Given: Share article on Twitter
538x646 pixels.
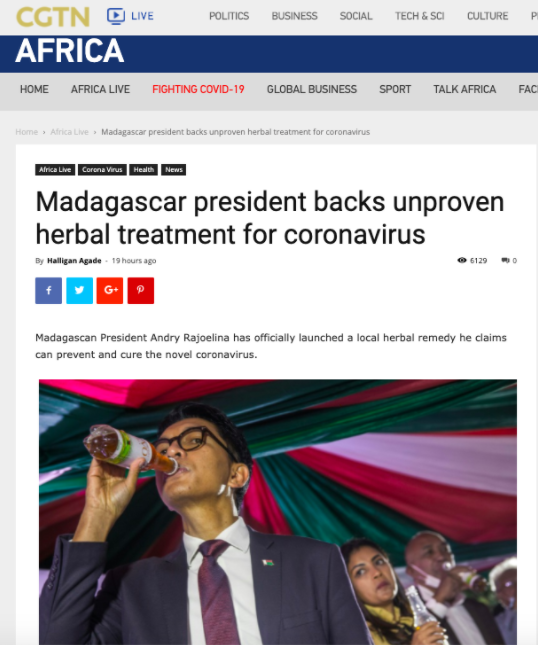Looking at the screenshot, I should pyautogui.click(x=79, y=290).
